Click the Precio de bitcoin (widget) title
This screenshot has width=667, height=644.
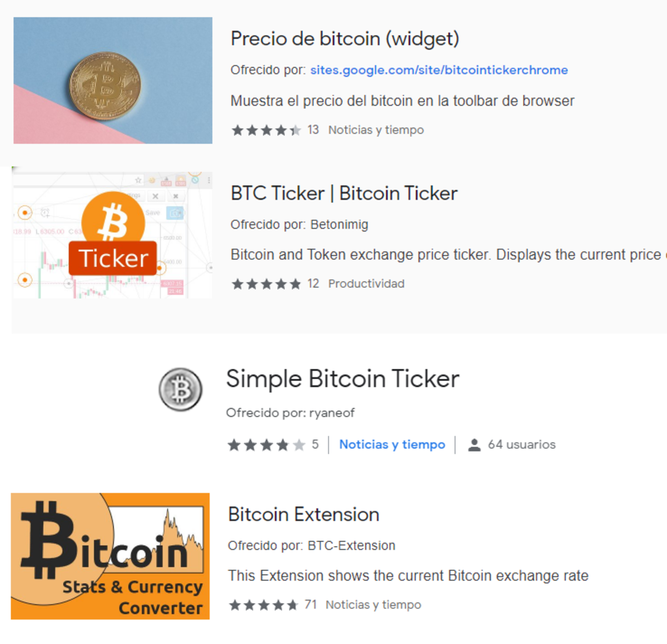tap(344, 39)
